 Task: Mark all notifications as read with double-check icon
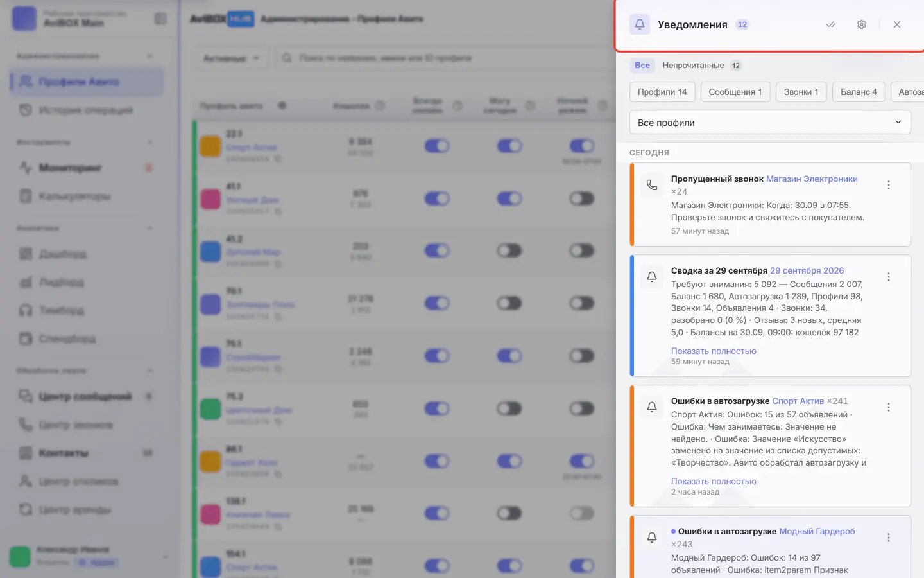(x=831, y=24)
